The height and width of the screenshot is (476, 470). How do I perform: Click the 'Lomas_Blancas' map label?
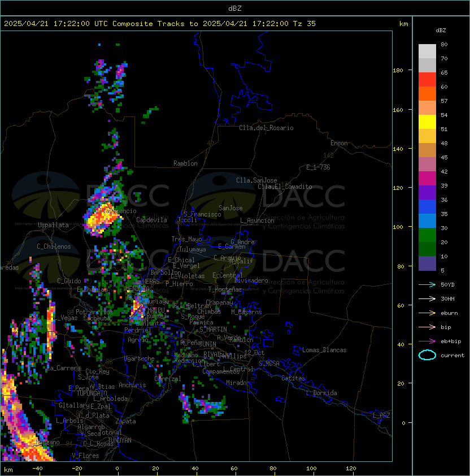[x=324, y=350]
